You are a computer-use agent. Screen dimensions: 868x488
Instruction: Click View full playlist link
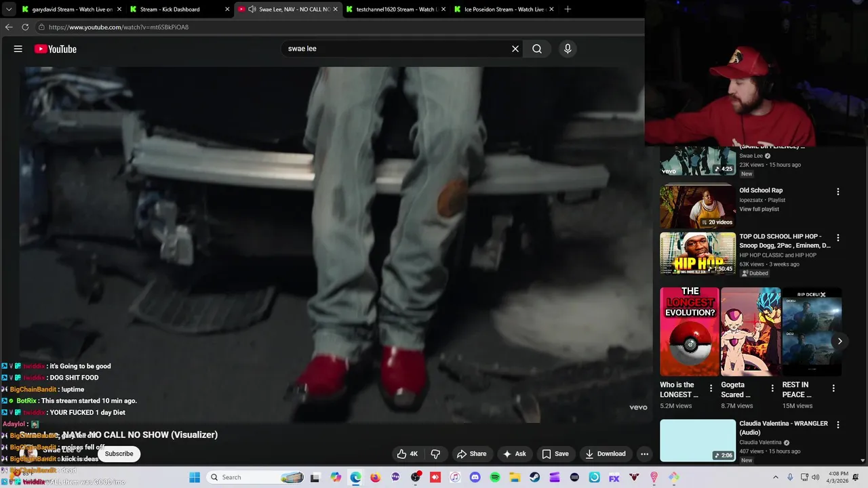click(x=759, y=209)
